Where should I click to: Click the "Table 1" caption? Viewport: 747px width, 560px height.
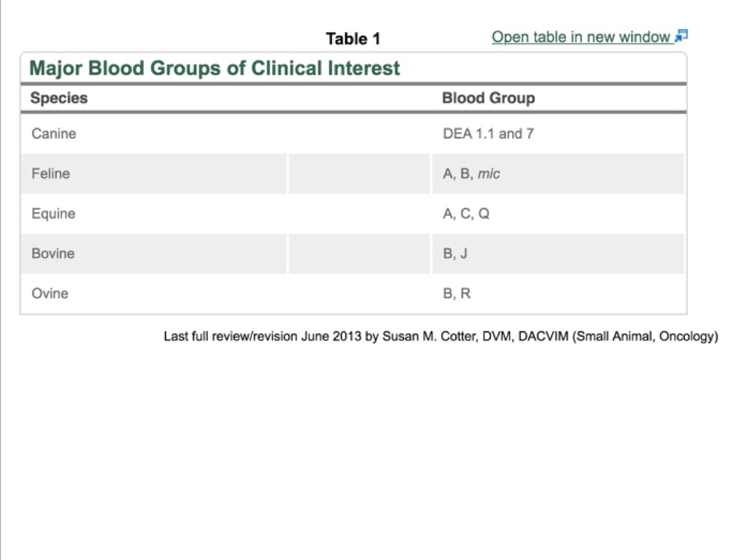pos(353,39)
